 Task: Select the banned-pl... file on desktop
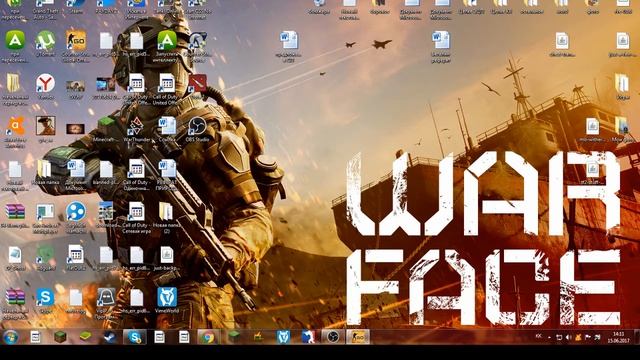106,169
